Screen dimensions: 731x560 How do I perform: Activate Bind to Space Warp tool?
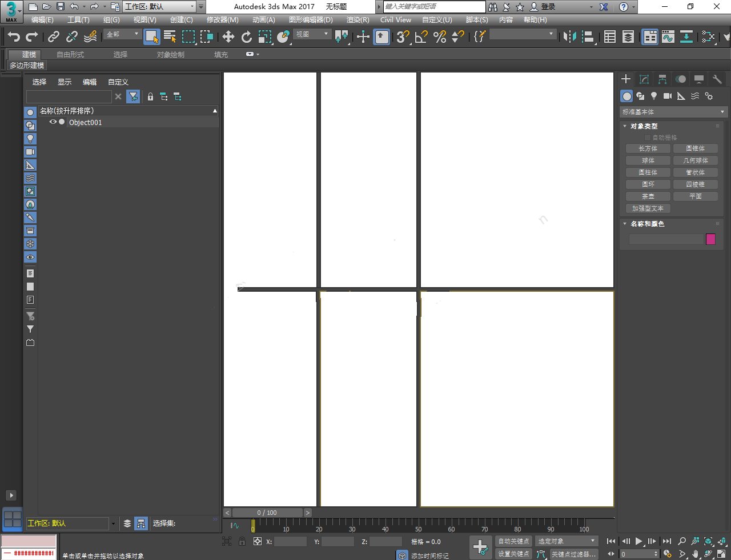coord(90,37)
